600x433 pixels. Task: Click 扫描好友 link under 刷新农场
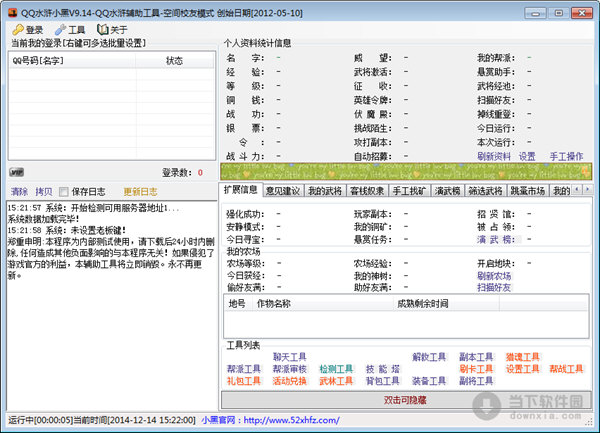point(494,287)
